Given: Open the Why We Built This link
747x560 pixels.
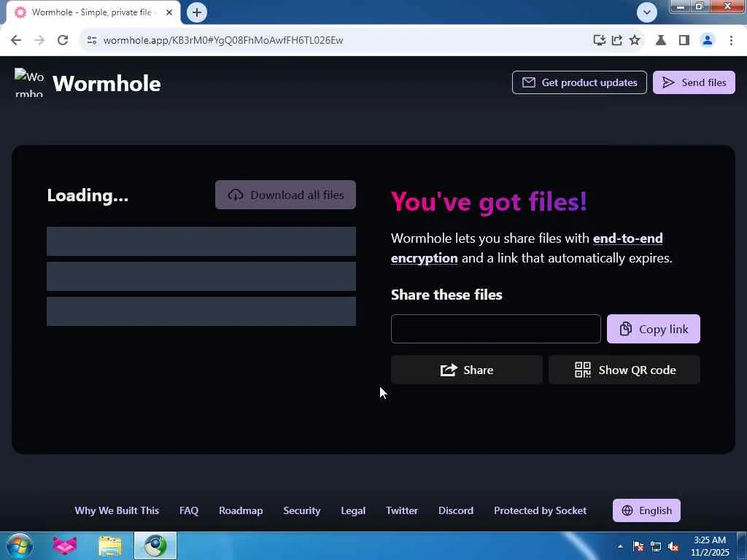Looking at the screenshot, I should click(117, 510).
